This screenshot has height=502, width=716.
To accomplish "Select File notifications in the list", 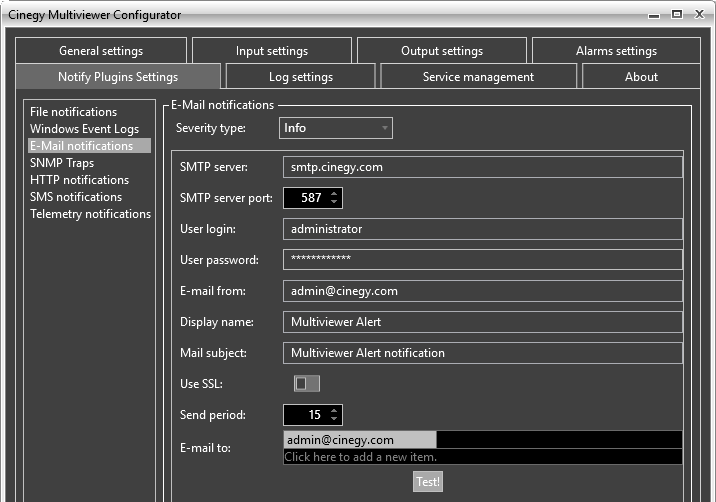I will coord(74,112).
